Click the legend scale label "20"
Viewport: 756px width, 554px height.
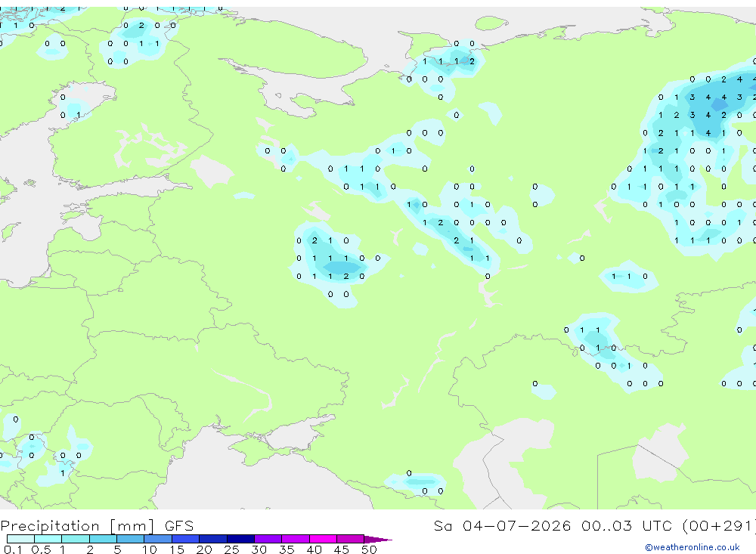[x=204, y=549]
